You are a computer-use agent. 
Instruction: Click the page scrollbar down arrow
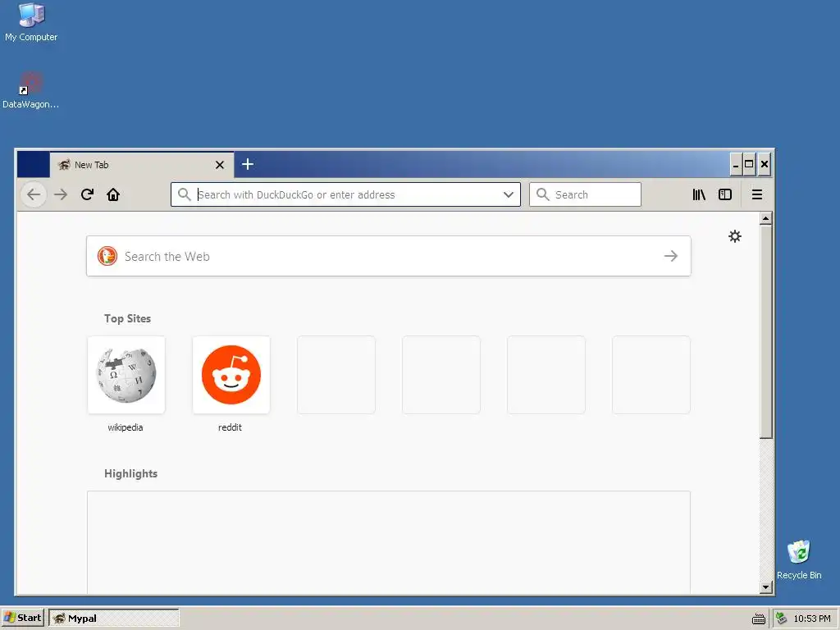click(x=766, y=587)
